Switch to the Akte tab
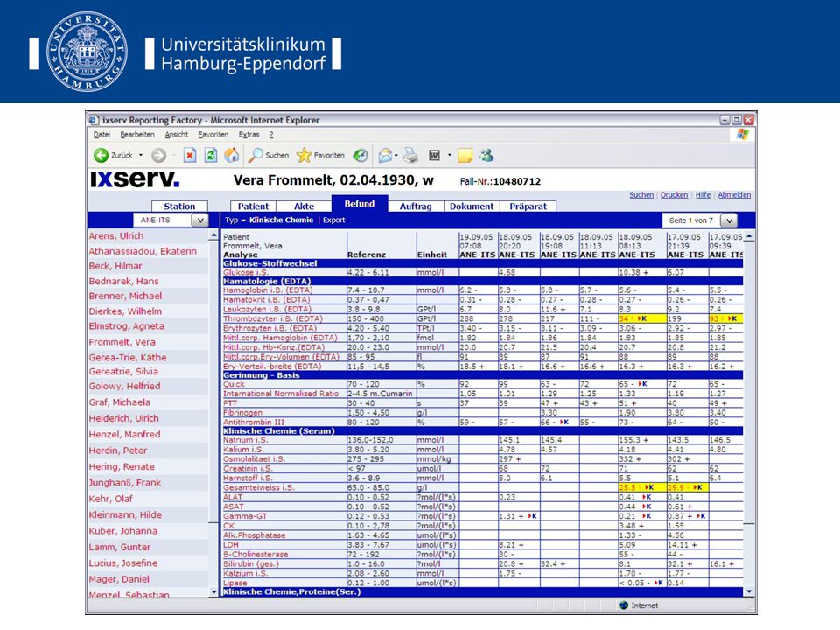Viewport: 840px width, 630px height. [x=304, y=206]
